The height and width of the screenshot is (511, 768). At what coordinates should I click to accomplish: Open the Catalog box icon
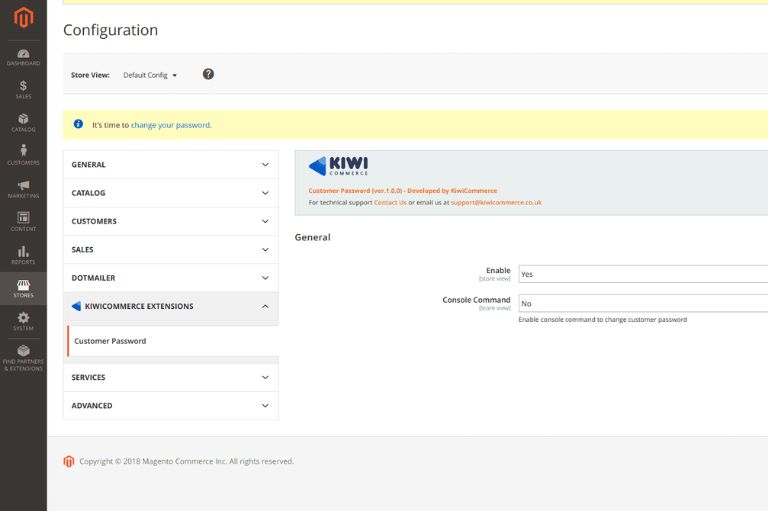click(23, 122)
